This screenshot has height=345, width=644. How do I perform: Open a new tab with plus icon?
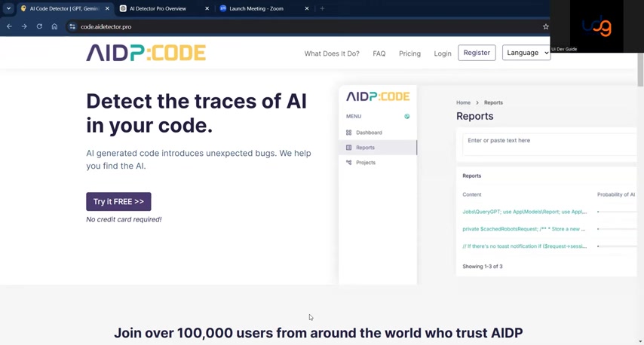tap(323, 8)
